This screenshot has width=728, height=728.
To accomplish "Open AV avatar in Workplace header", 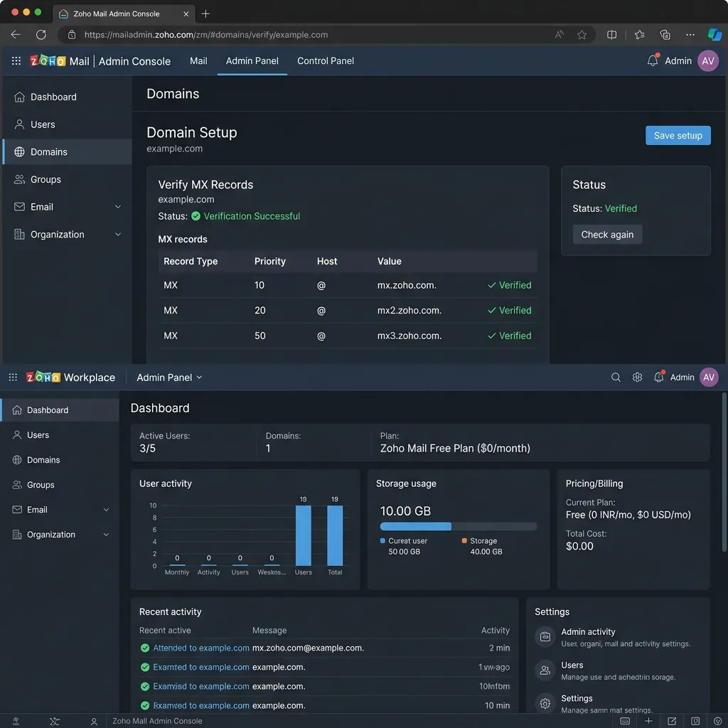I will (x=709, y=378).
